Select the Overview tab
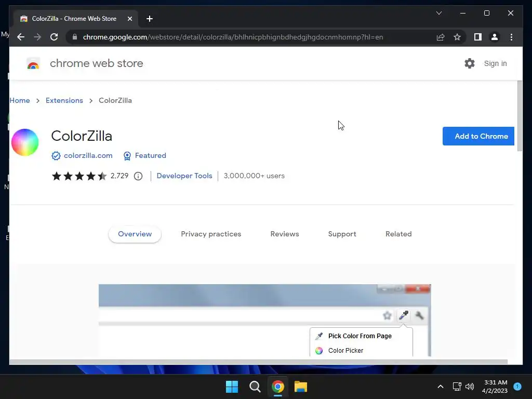The image size is (532, 399). click(x=135, y=234)
